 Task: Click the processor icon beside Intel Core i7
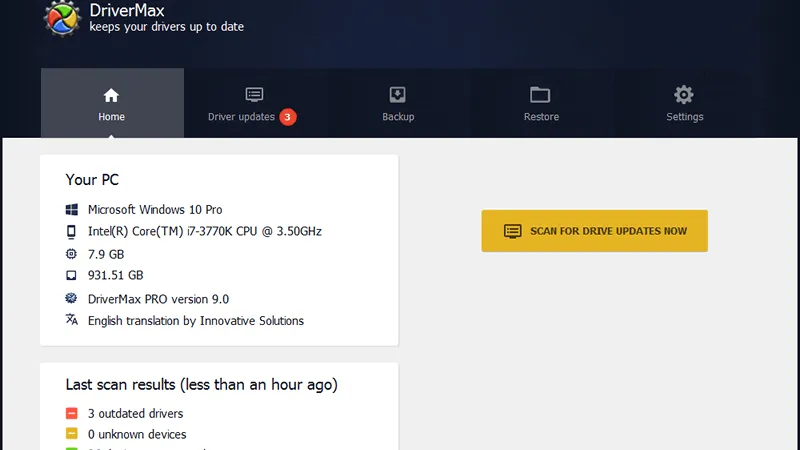72,232
